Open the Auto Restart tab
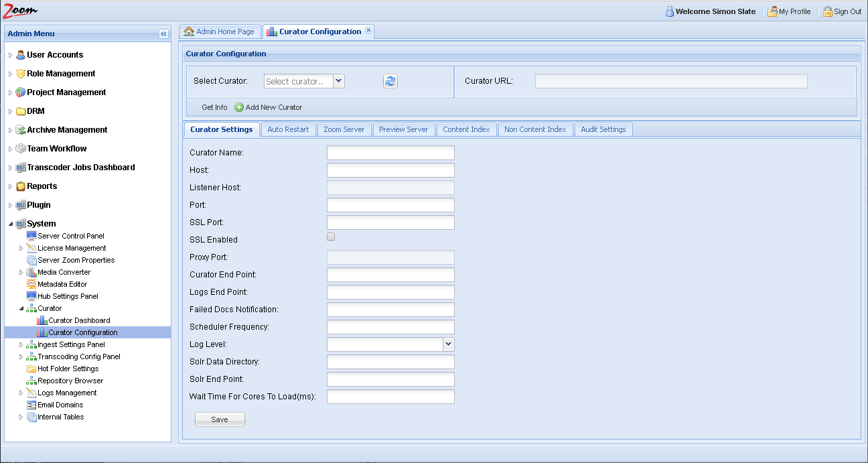Screen dimensions: 868x463 288,129
